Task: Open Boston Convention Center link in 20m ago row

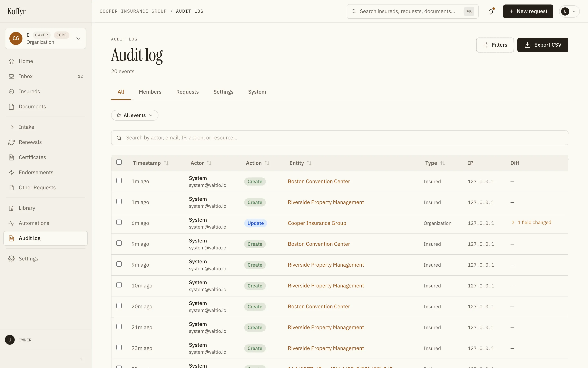Action: click(x=319, y=307)
